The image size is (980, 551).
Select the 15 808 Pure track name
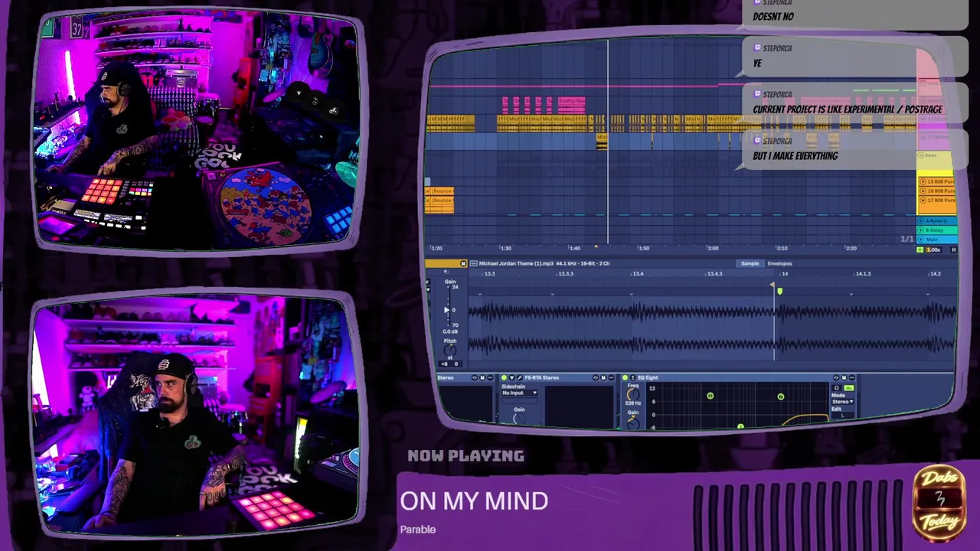click(941, 181)
